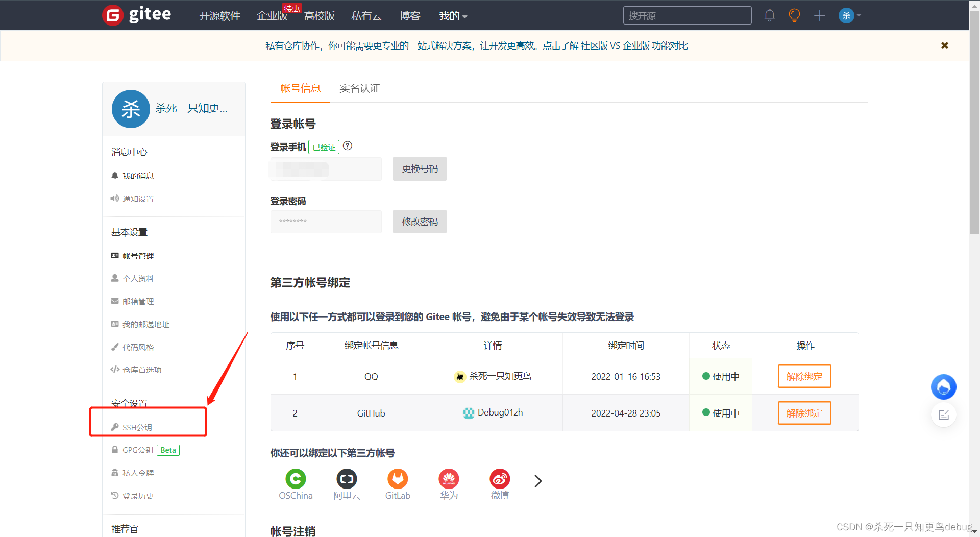Click the help question mark beside 已验证
The image size is (980, 537).
348,146
